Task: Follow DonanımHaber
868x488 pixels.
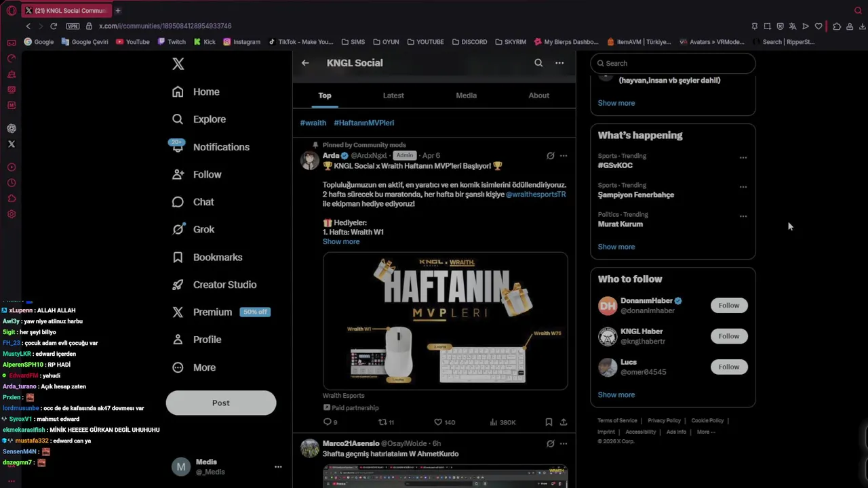Action: pyautogui.click(x=729, y=306)
